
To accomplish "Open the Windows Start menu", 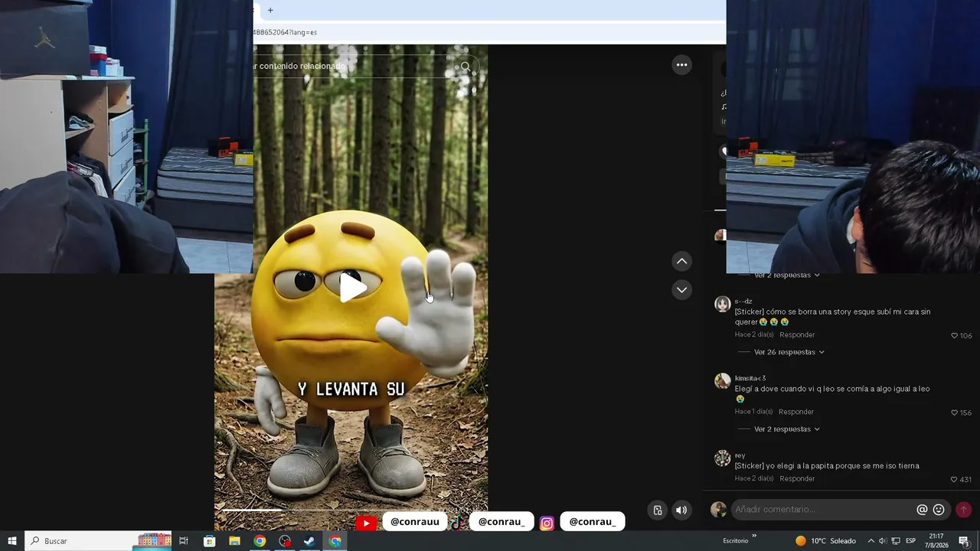I will 12,541.
